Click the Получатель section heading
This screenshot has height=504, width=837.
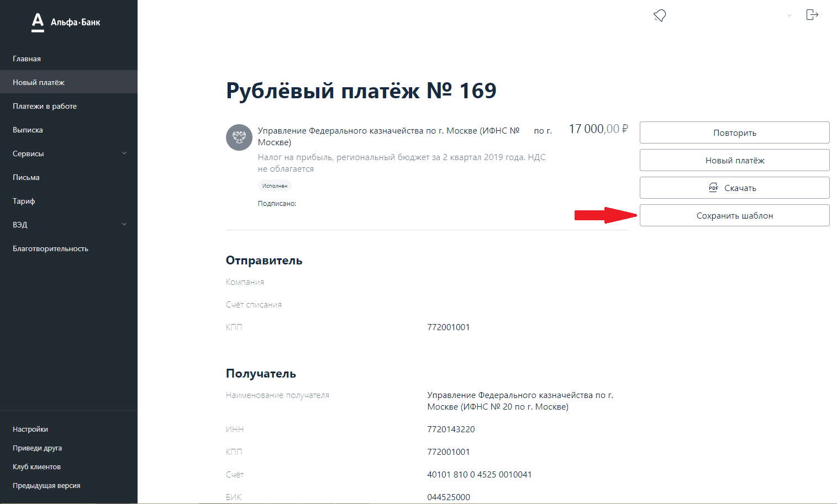[261, 374]
